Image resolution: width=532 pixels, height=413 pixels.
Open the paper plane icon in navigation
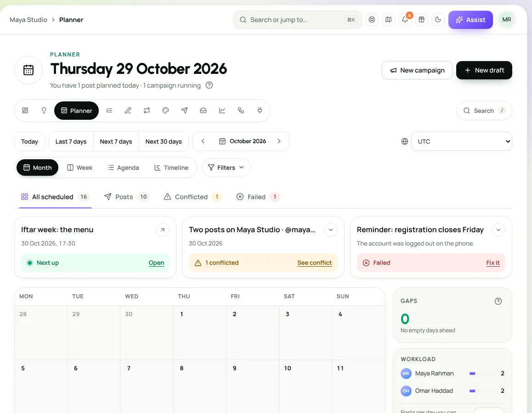click(184, 111)
